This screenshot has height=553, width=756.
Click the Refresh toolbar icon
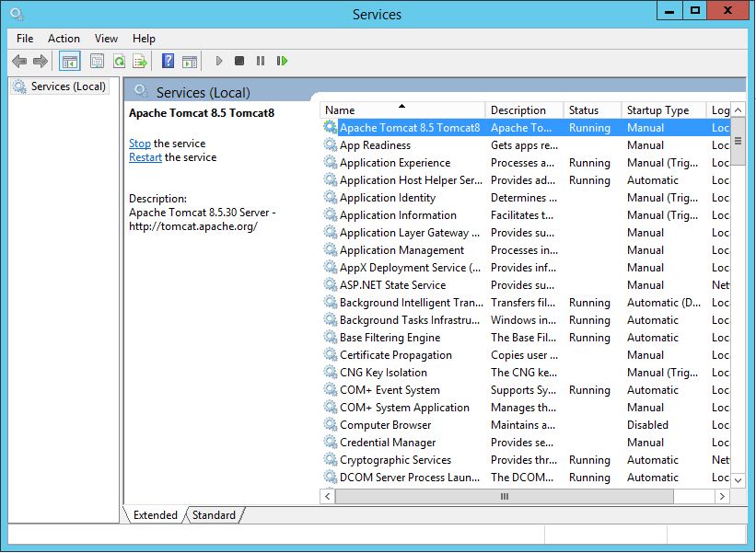coord(119,61)
